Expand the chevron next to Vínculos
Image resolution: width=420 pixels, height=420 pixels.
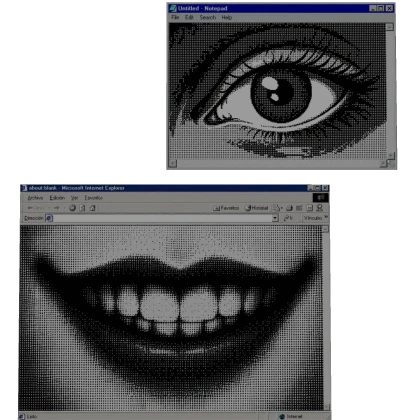(326, 217)
